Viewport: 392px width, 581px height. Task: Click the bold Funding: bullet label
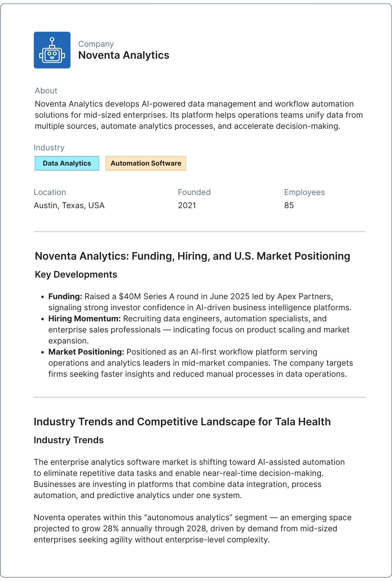pyautogui.click(x=65, y=296)
